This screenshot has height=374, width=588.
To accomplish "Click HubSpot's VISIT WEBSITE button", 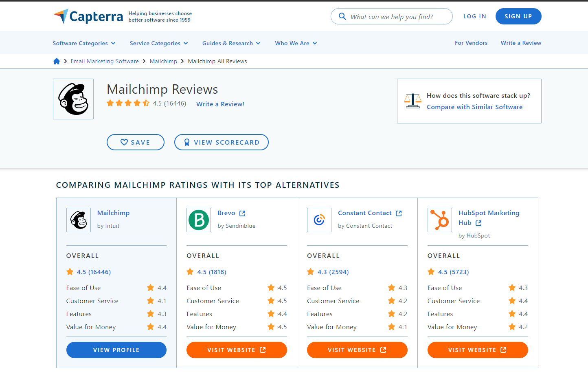I will pos(478,350).
